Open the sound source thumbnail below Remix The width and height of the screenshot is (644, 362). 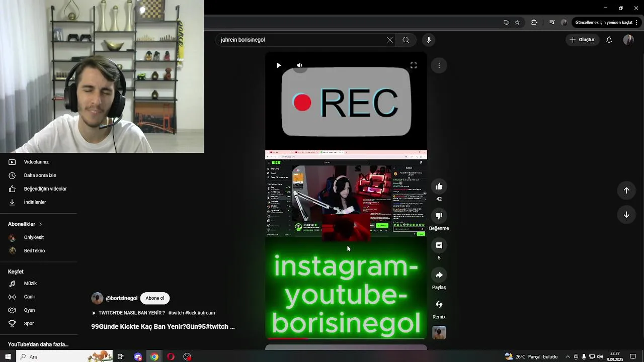[x=439, y=333]
